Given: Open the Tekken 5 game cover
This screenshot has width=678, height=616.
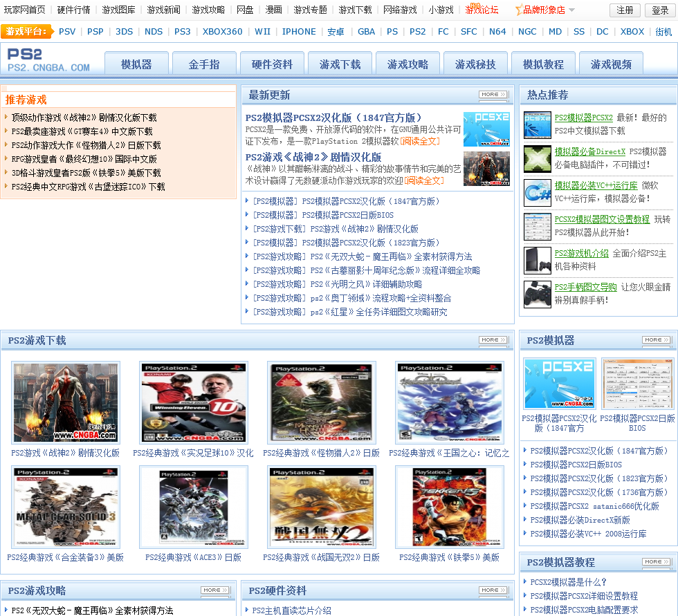Looking at the screenshot, I should [x=450, y=507].
